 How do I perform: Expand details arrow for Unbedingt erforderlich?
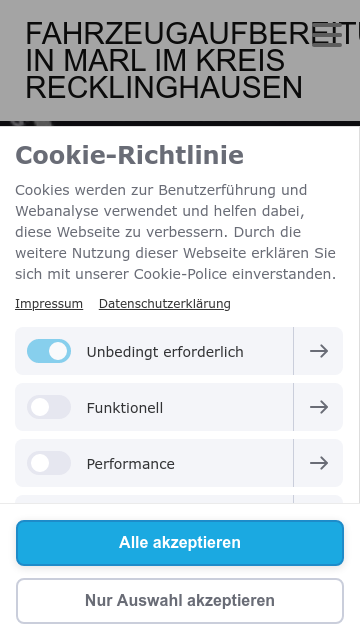click(x=318, y=351)
